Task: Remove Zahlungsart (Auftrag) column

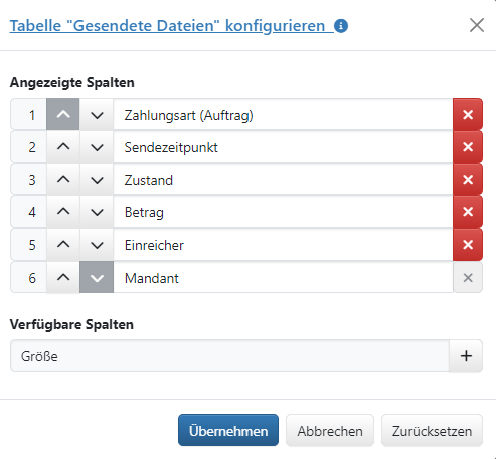Action: pyautogui.click(x=468, y=114)
